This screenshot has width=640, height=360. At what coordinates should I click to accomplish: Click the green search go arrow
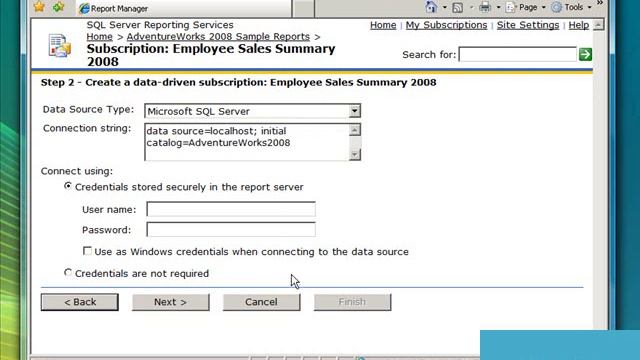point(585,54)
